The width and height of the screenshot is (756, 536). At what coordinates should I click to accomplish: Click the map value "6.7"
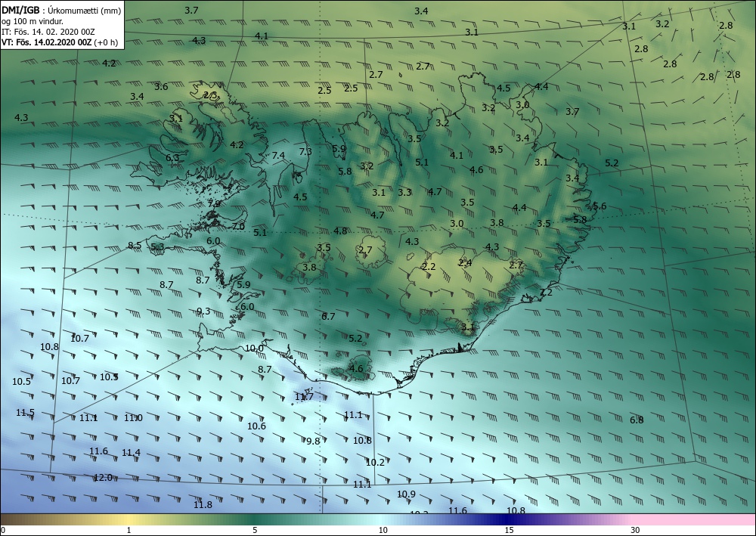(x=328, y=317)
